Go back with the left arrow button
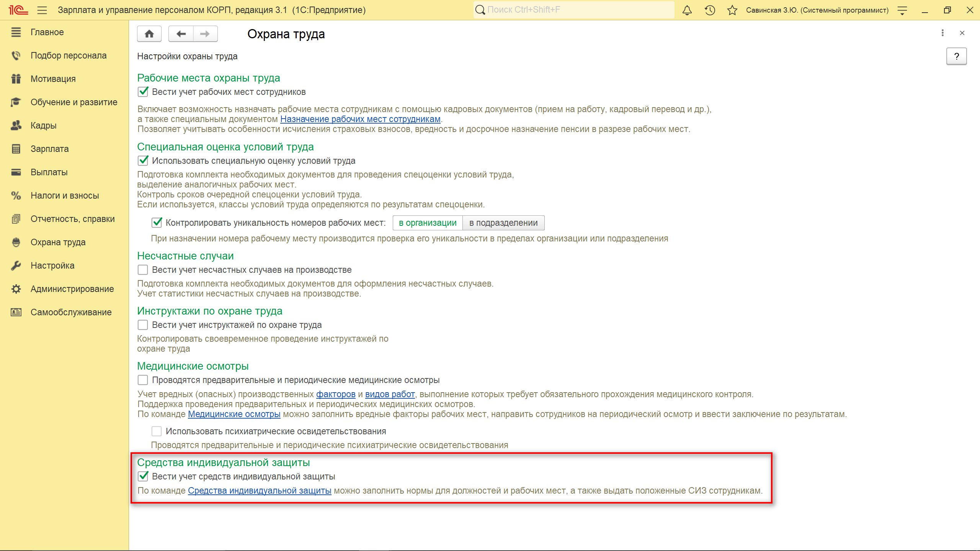 [181, 34]
